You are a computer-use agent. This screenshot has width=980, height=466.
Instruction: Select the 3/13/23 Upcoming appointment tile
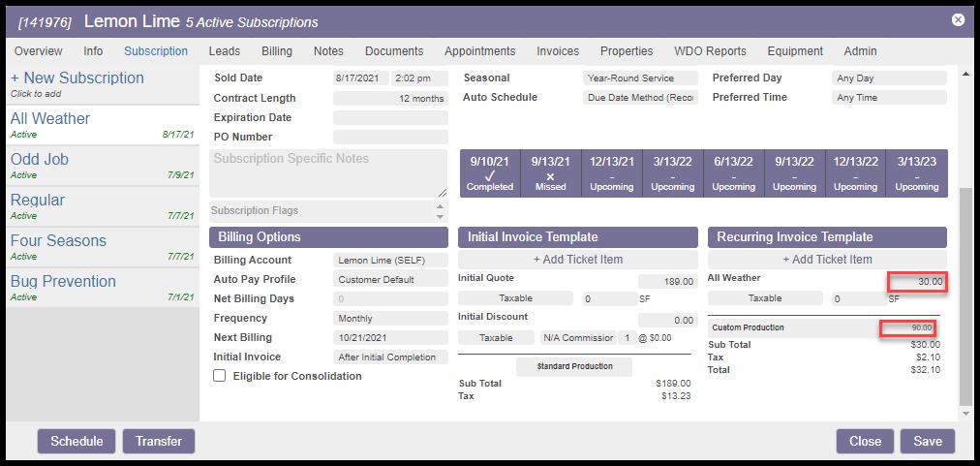point(916,173)
